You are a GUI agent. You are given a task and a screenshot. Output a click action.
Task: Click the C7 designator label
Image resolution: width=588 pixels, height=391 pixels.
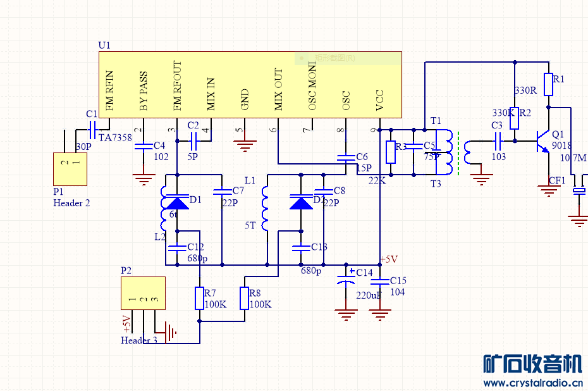[238, 190]
